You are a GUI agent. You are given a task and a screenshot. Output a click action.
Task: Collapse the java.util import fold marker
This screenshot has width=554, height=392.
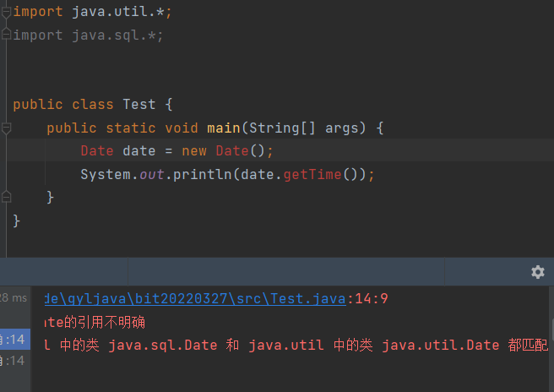[6, 13]
